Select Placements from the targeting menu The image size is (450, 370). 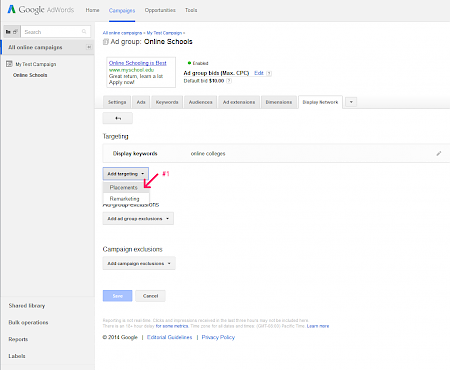124,187
